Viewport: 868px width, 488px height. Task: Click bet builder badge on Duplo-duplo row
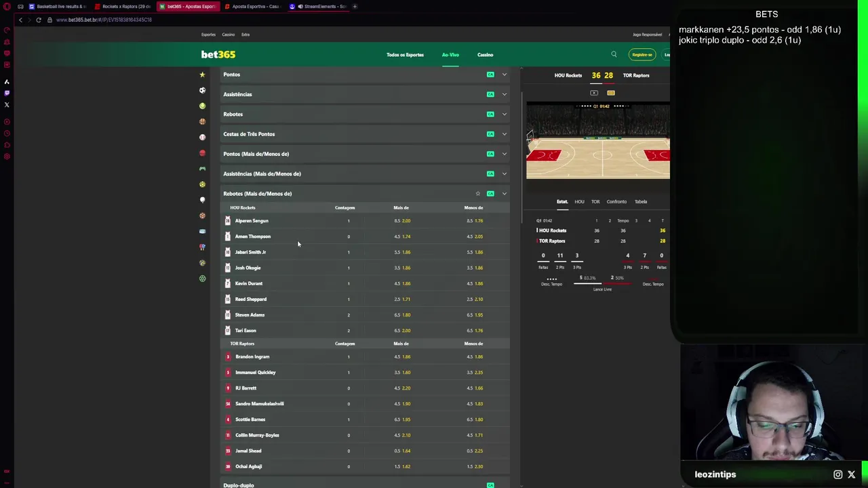coord(490,485)
